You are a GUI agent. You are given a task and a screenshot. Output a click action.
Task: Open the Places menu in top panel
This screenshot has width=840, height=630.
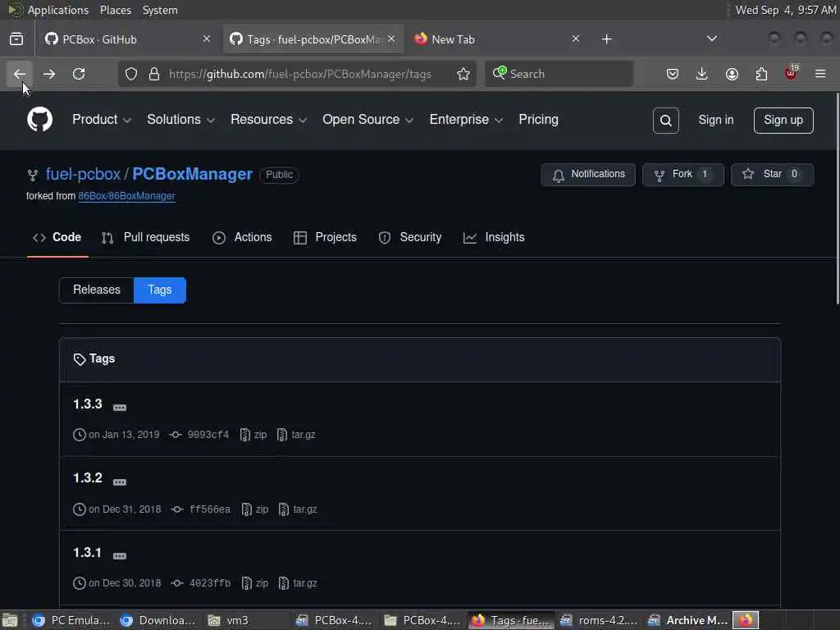[x=115, y=10]
